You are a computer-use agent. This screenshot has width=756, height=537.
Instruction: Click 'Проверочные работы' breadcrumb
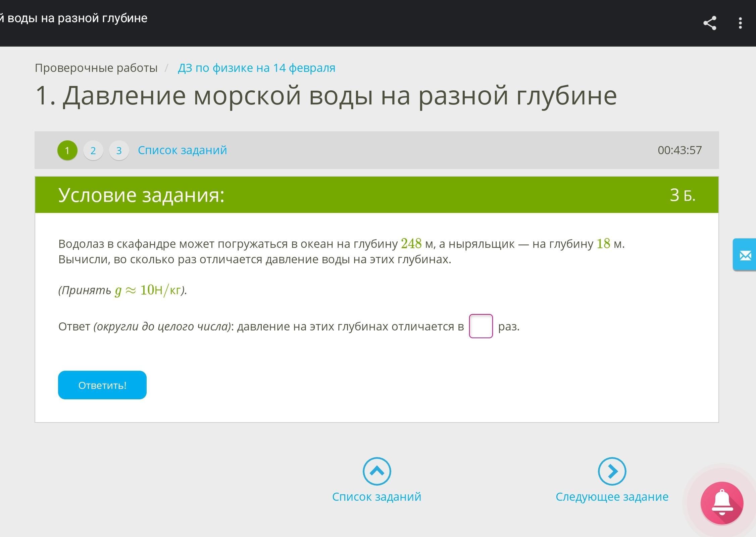pos(96,68)
